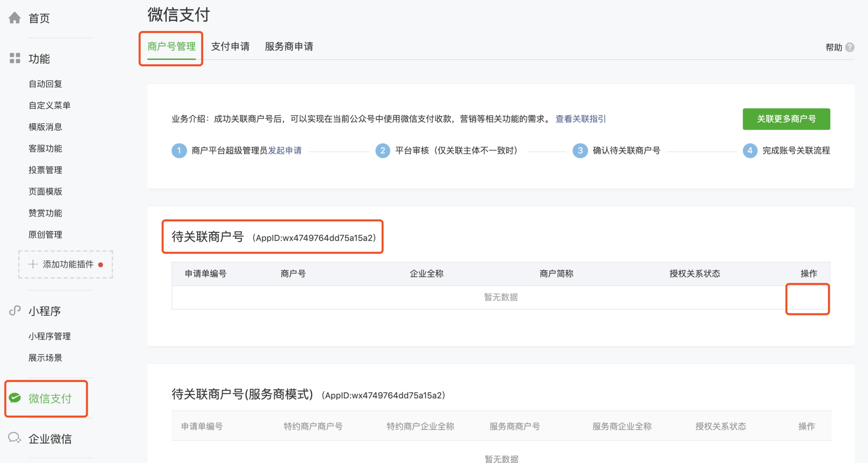Click the green 关联更多商户号 button
868x463 pixels.
tap(786, 119)
